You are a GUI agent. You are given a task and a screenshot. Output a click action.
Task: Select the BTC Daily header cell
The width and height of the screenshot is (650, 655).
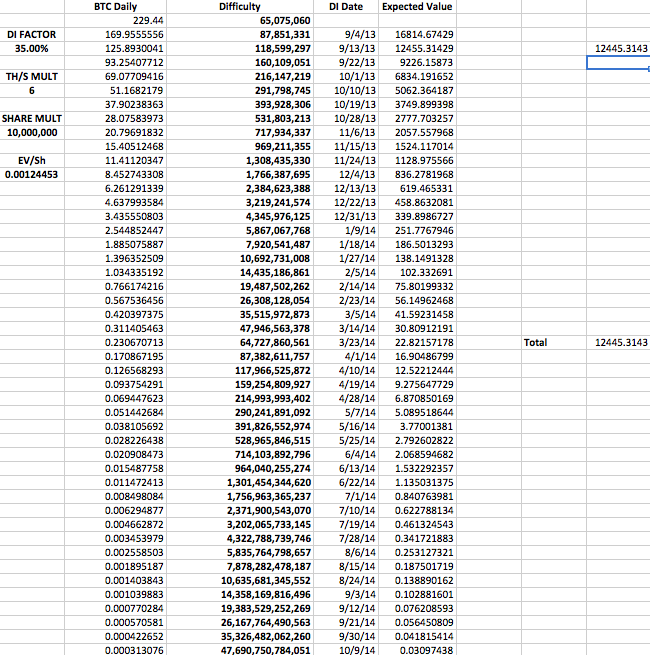(115, 7)
